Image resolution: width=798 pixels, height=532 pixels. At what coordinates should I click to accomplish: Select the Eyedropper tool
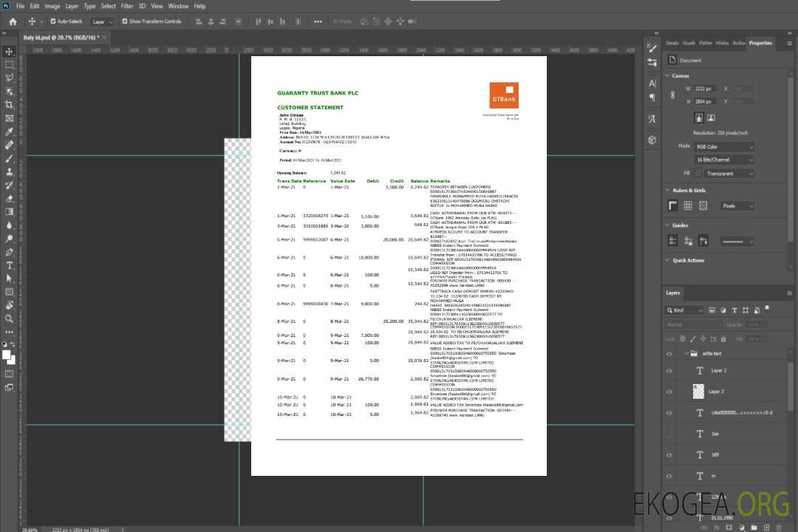click(x=9, y=132)
